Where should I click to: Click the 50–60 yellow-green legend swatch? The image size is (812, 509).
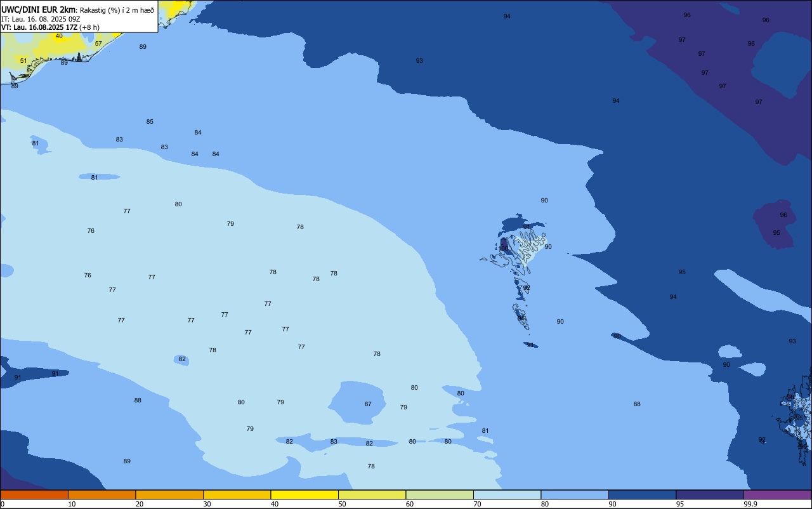(x=372, y=494)
